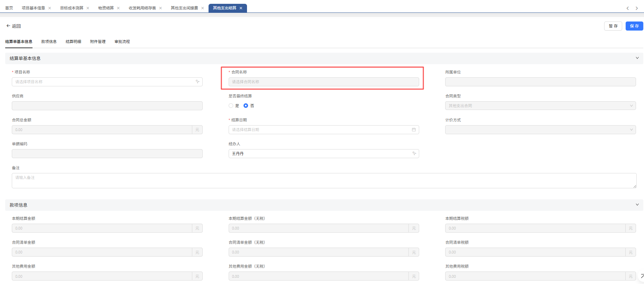Click the back arrow 返回 icon
This screenshot has height=284, width=644.
pyautogui.click(x=8, y=26)
